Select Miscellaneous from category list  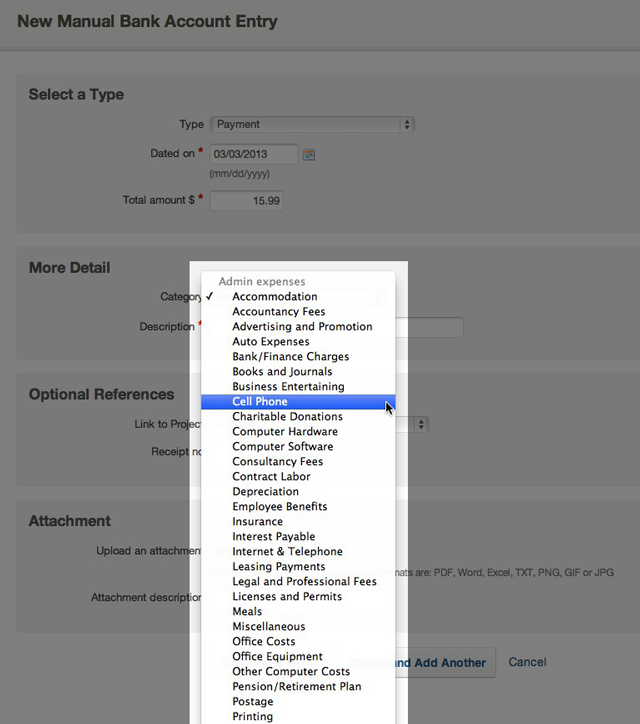(268, 627)
